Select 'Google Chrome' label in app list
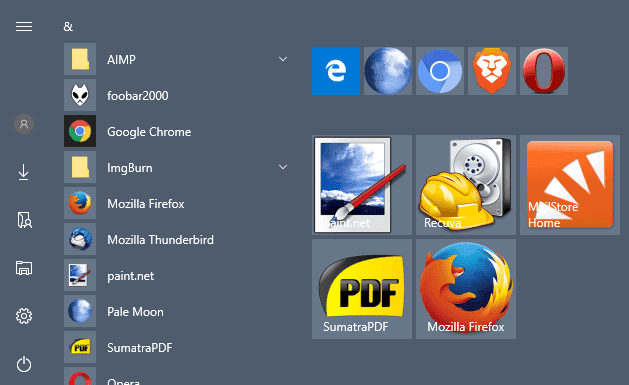This screenshot has height=385, width=629. coord(149,132)
